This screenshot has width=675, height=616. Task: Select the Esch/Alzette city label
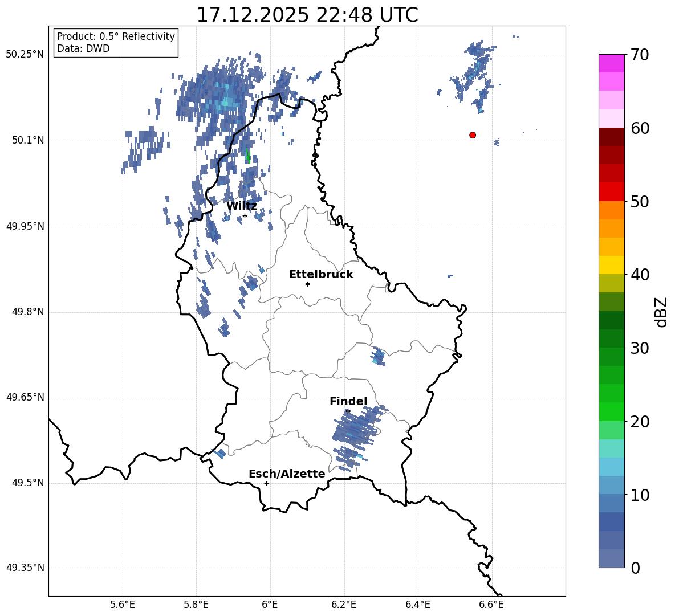tap(287, 474)
